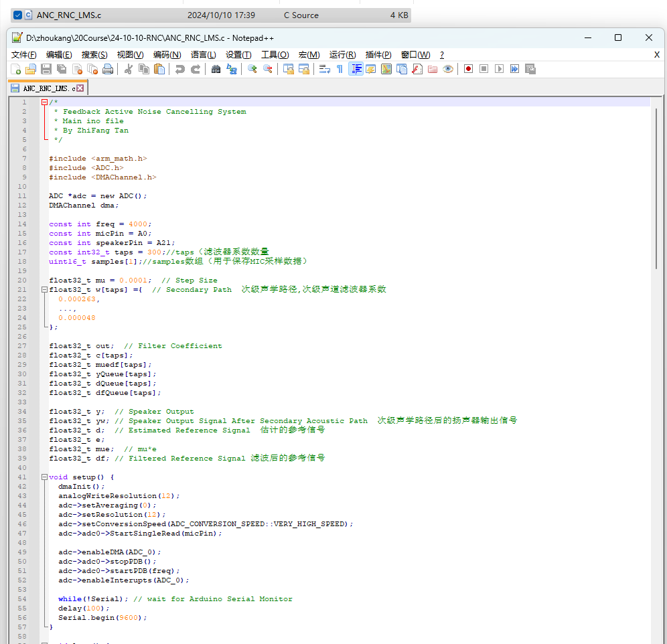Image resolution: width=667 pixels, height=644 pixels.
Task: Toggle word wrap in the toolbar
Action: coord(325,69)
